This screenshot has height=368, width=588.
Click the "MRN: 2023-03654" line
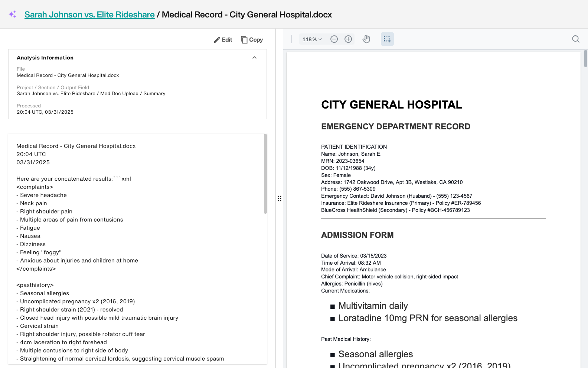(343, 161)
